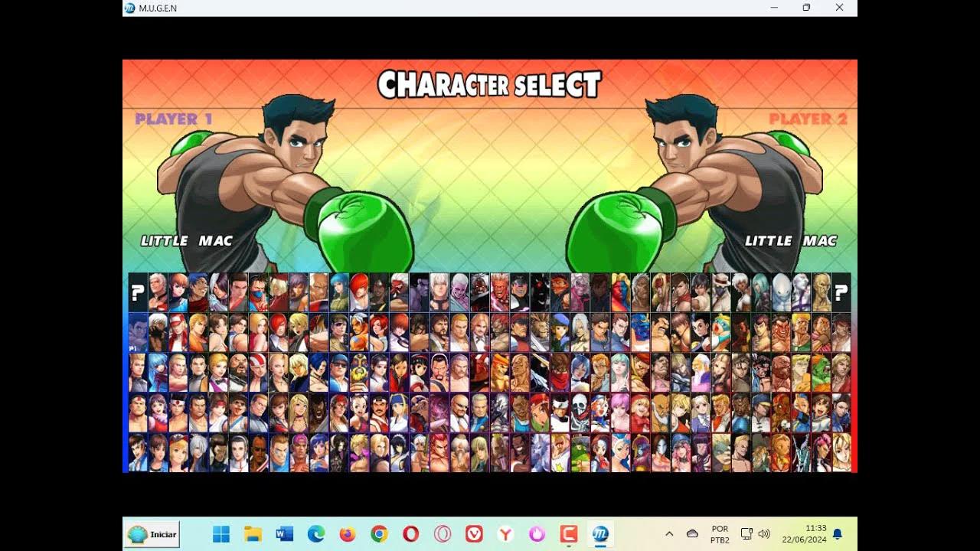Launch Vivaldi browser from the taskbar
Image resolution: width=980 pixels, height=551 pixels.
pyautogui.click(x=473, y=534)
